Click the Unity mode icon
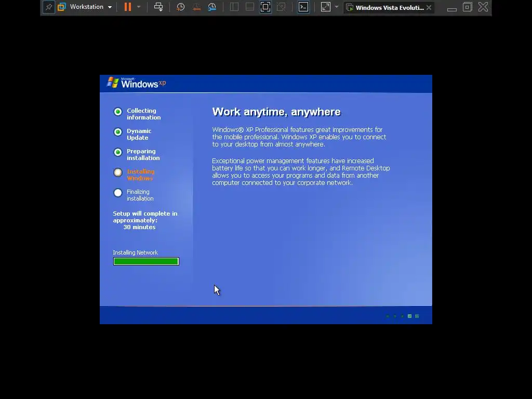Image resolution: width=532 pixels, height=399 pixels. coord(281,7)
